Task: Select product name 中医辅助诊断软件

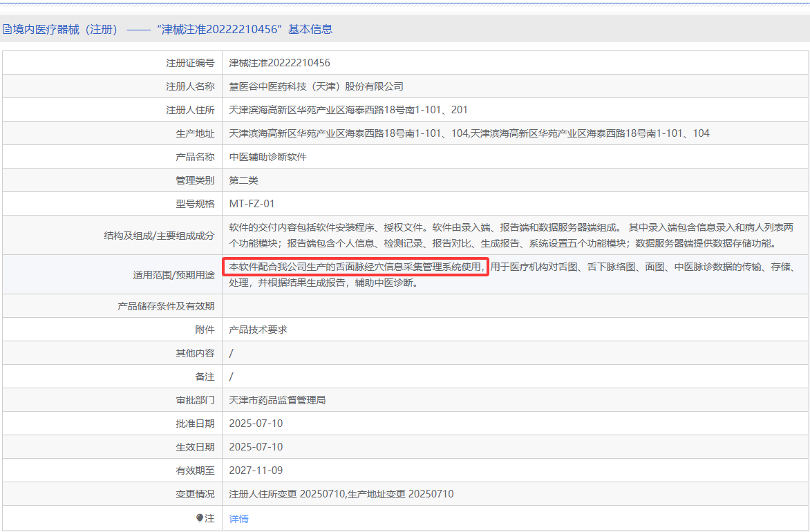Action: pos(267,157)
